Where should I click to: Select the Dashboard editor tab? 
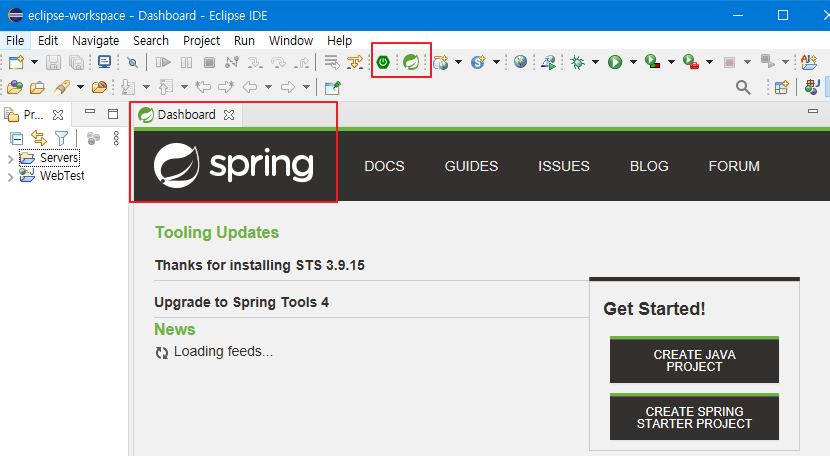point(186,115)
